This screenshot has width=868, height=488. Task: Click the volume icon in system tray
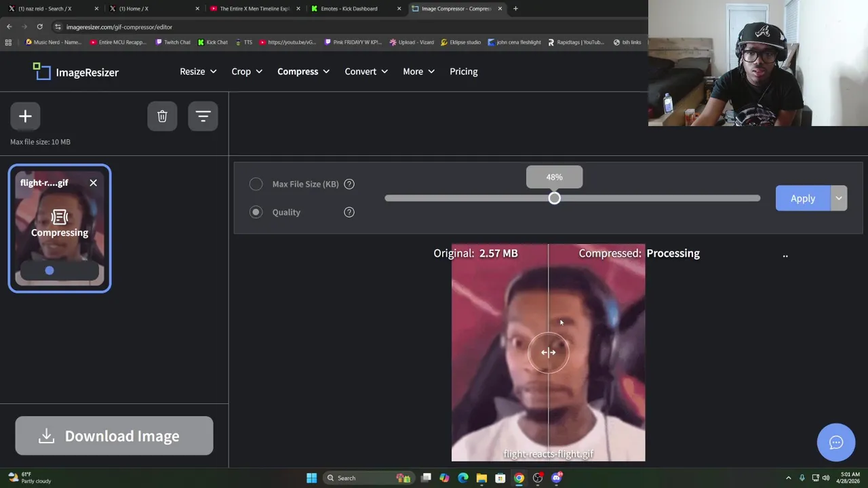pyautogui.click(x=826, y=478)
